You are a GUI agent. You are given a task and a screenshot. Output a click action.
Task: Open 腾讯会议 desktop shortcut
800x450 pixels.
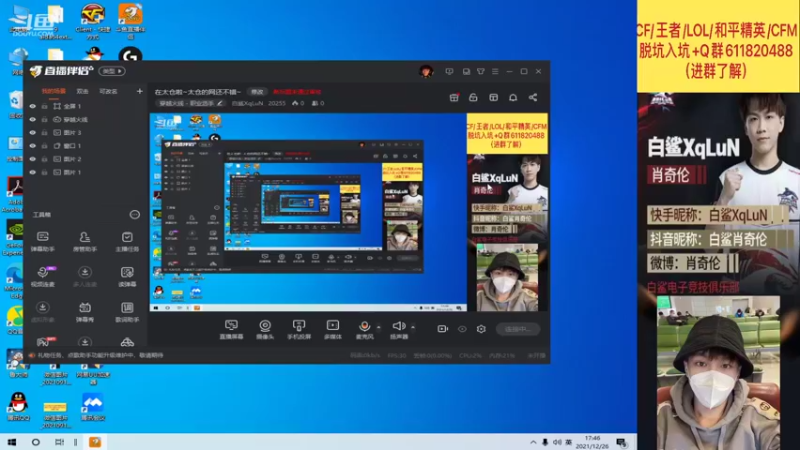pyautogui.click(x=93, y=407)
